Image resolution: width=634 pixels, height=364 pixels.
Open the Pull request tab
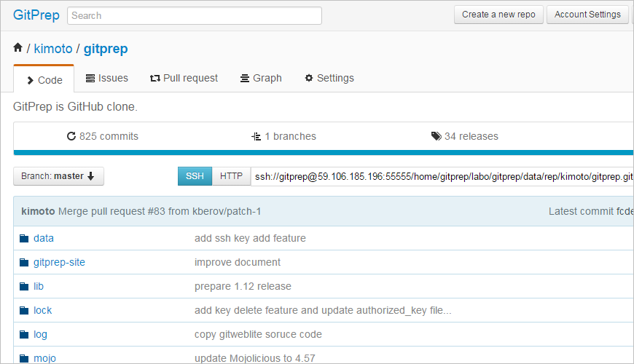click(x=184, y=78)
